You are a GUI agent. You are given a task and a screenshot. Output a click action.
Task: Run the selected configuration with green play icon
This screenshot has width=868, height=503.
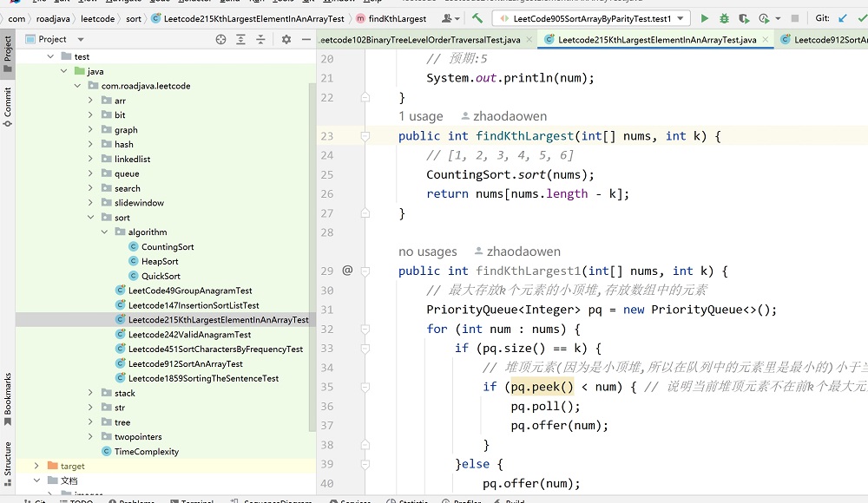[704, 18]
